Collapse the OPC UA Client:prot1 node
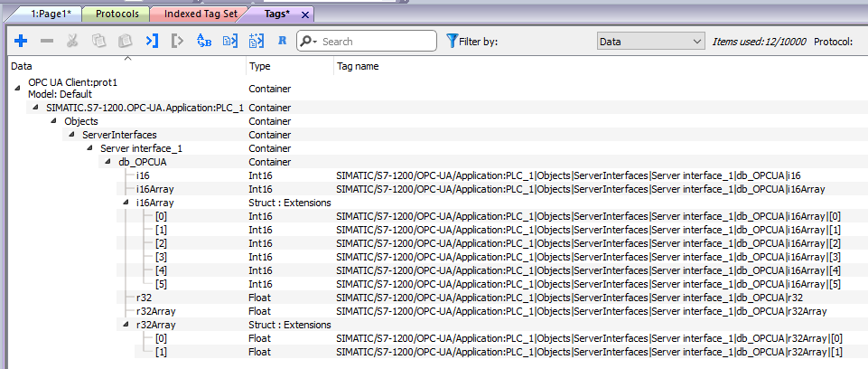 (17, 88)
